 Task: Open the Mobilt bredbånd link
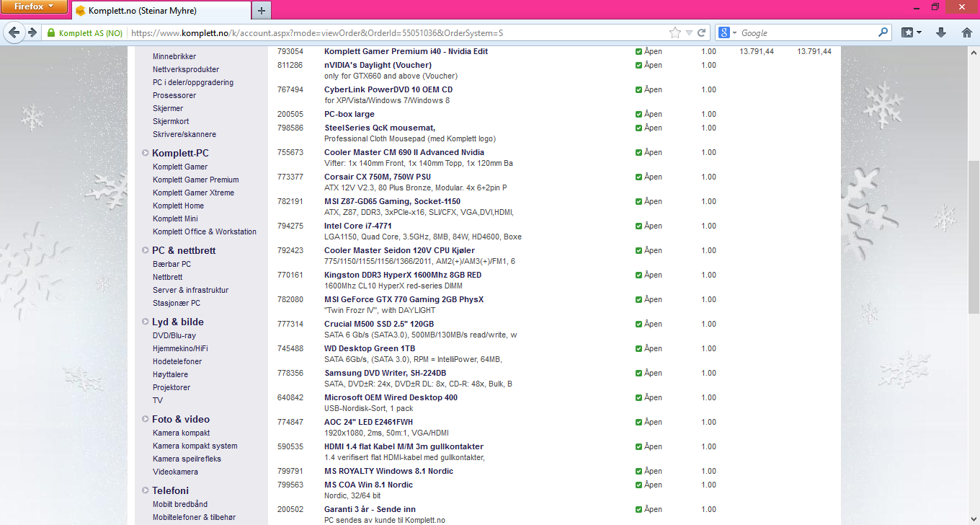tap(180, 504)
